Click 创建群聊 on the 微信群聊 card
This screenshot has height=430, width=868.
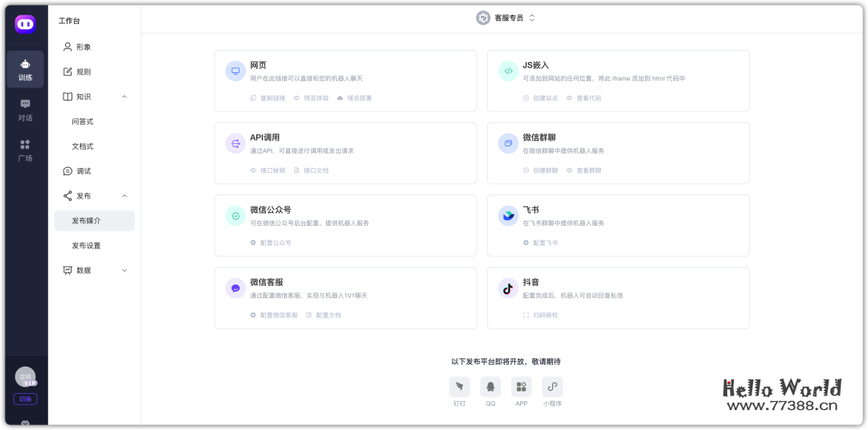(x=540, y=170)
